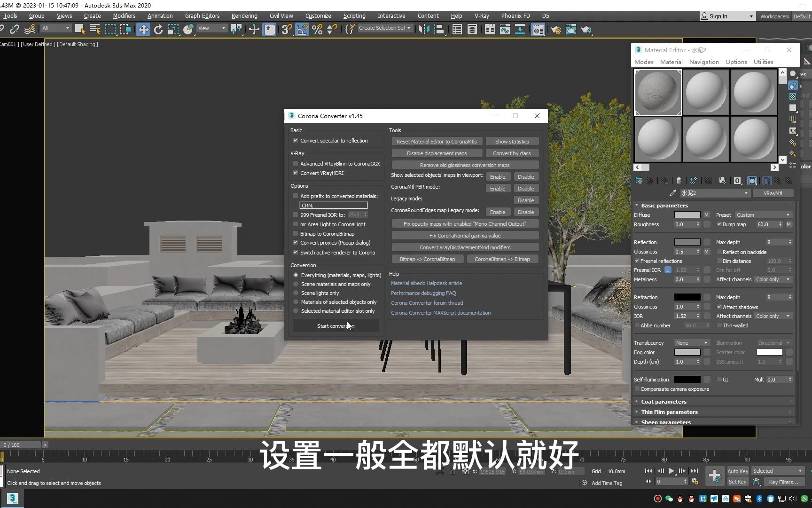Click the Align tool
The height and width of the screenshot is (508, 812).
coord(439,30)
